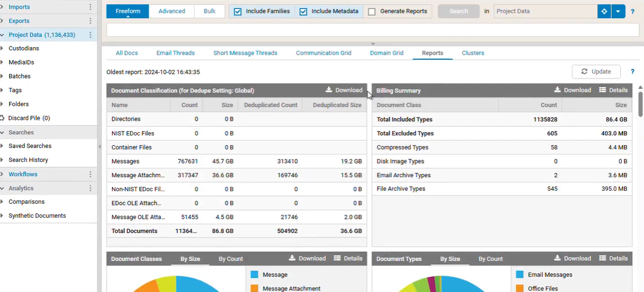The height and width of the screenshot is (292, 644).
Task: Collapse the Project Data section
Action: point(2,35)
